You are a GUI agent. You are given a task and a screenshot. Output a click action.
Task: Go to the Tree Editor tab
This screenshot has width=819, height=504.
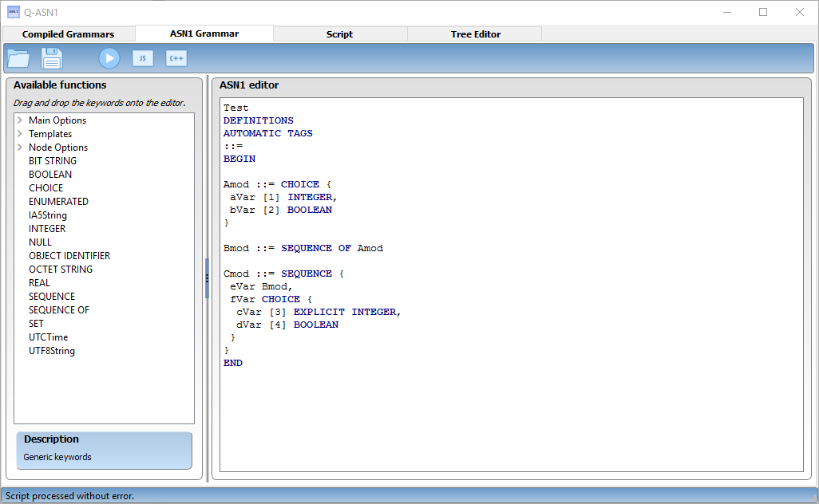(x=474, y=34)
